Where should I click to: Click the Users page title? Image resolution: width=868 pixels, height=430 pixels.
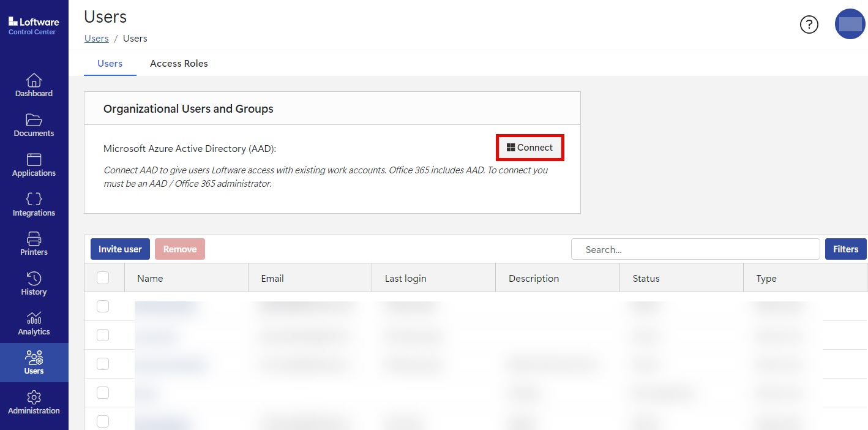pos(105,17)
